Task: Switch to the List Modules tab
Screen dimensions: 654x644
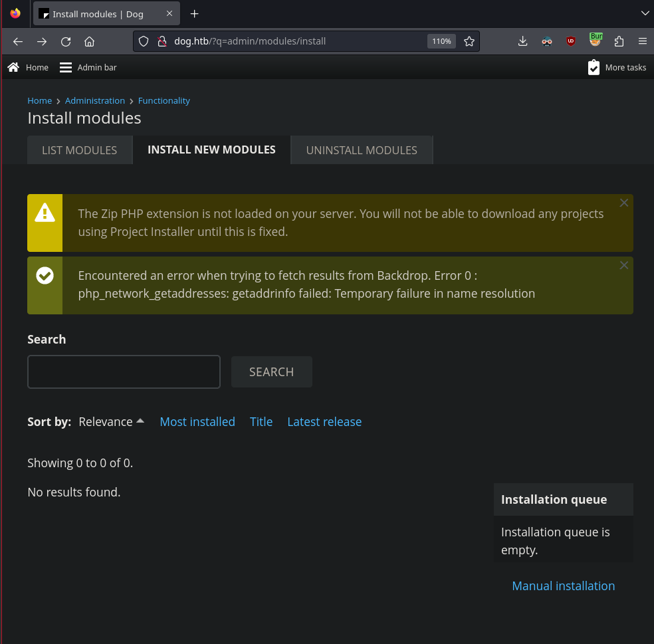Action: (x=80, y=150)
